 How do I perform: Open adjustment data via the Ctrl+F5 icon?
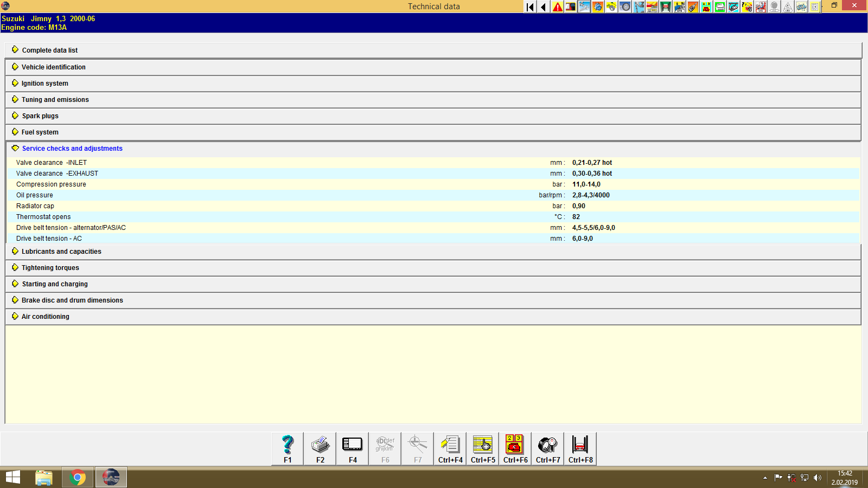coord(482,448)
